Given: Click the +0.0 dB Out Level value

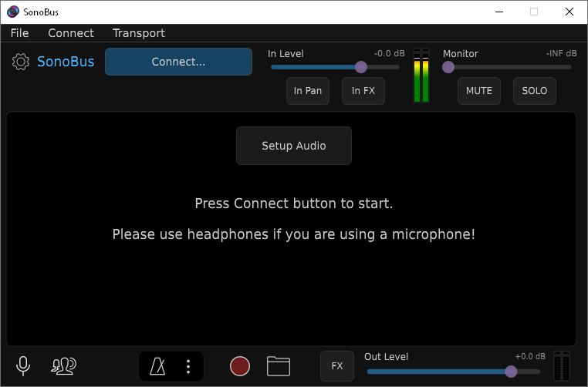Looking at the screenshot, I should click(x=530, y=356).
